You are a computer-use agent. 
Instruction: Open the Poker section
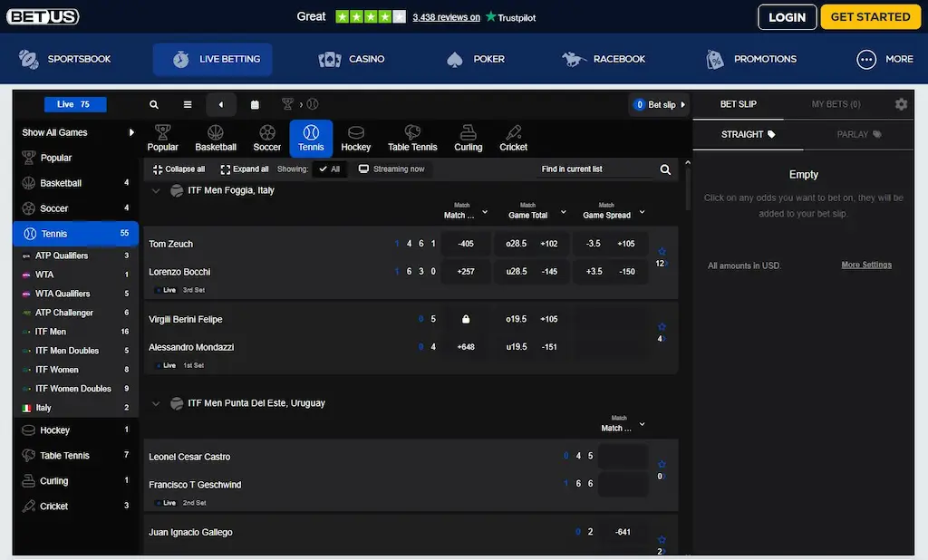(475, 59)
